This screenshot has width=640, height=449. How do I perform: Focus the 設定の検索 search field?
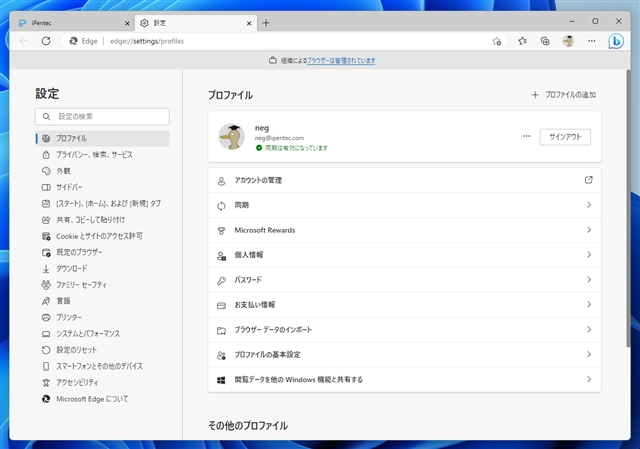102,117
